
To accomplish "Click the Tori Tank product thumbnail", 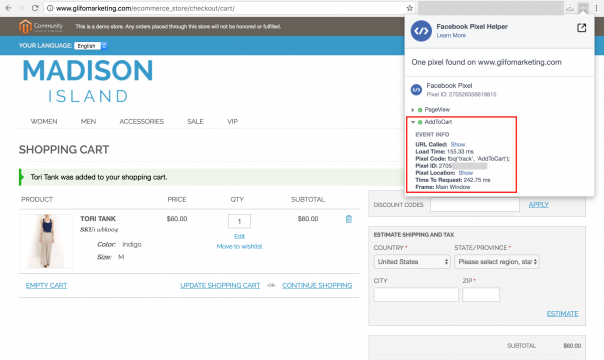I will (x=46, y=241).
